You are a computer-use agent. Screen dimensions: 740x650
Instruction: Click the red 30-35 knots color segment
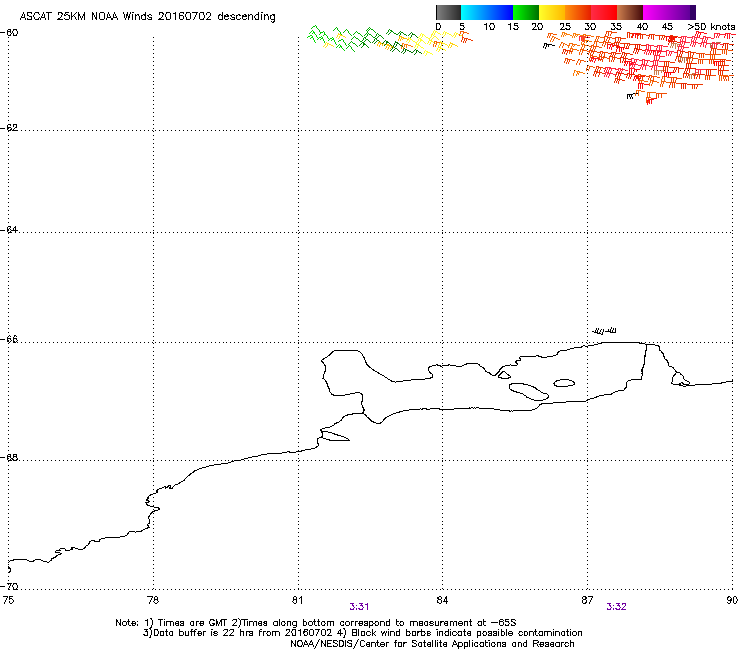click(x=604, y=12)
